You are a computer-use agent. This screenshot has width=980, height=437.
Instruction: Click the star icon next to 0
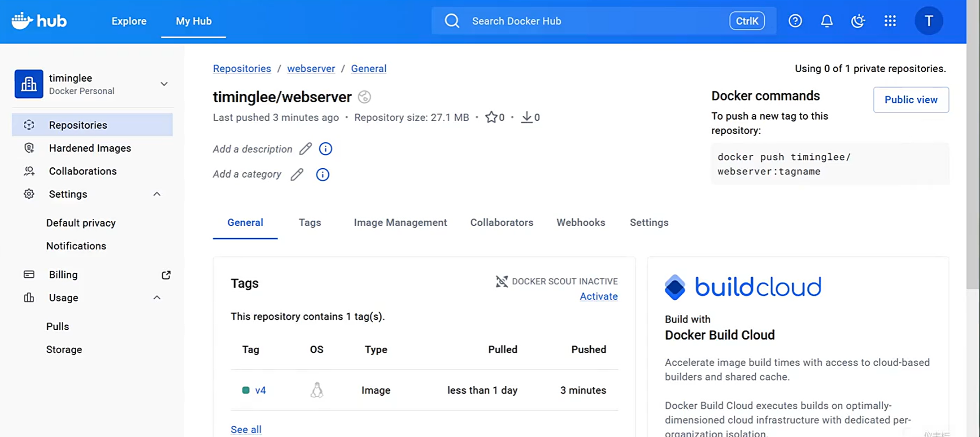click(491, 117)
